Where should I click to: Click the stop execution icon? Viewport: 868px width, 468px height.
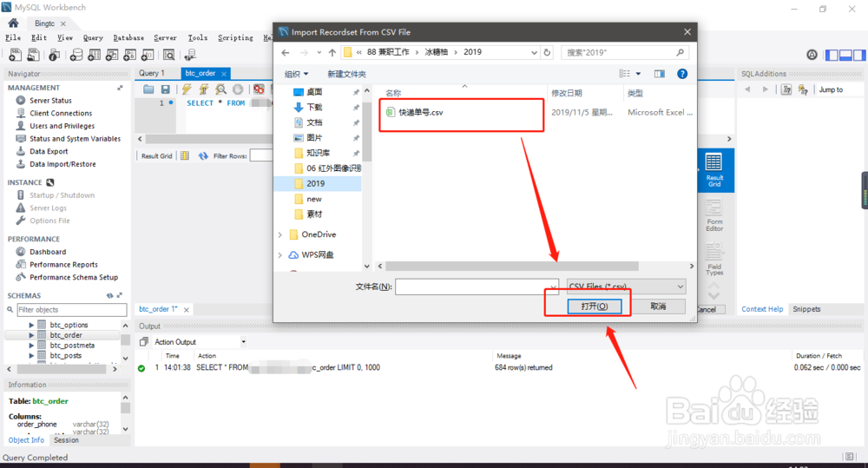click(x=238, y=89)
